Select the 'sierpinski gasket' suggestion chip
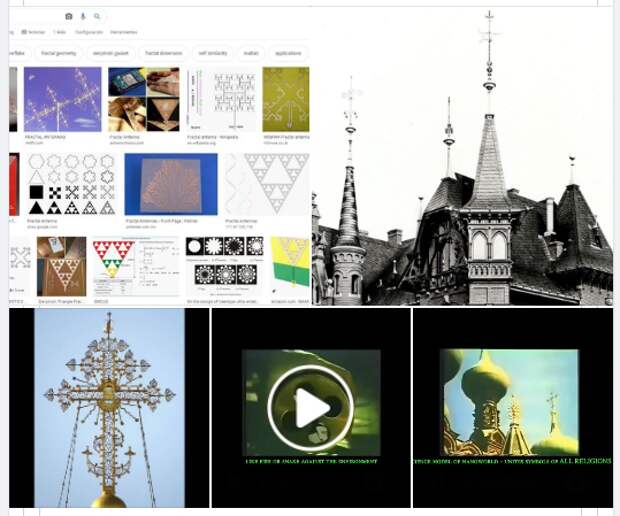Viewport: 620px width, 516px height. coord(111,53)
